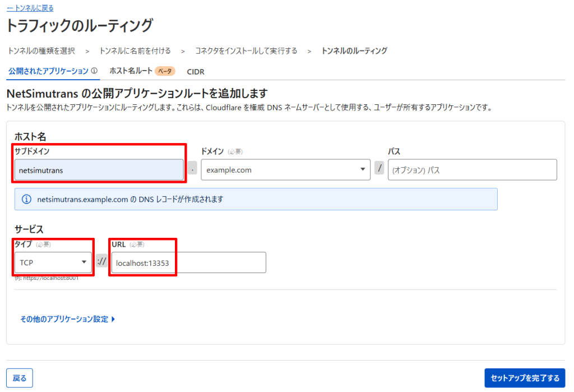574x392 pixels.
Task: Open the タイプ dropdown set to TCP
Action: [x=53, y=262]
